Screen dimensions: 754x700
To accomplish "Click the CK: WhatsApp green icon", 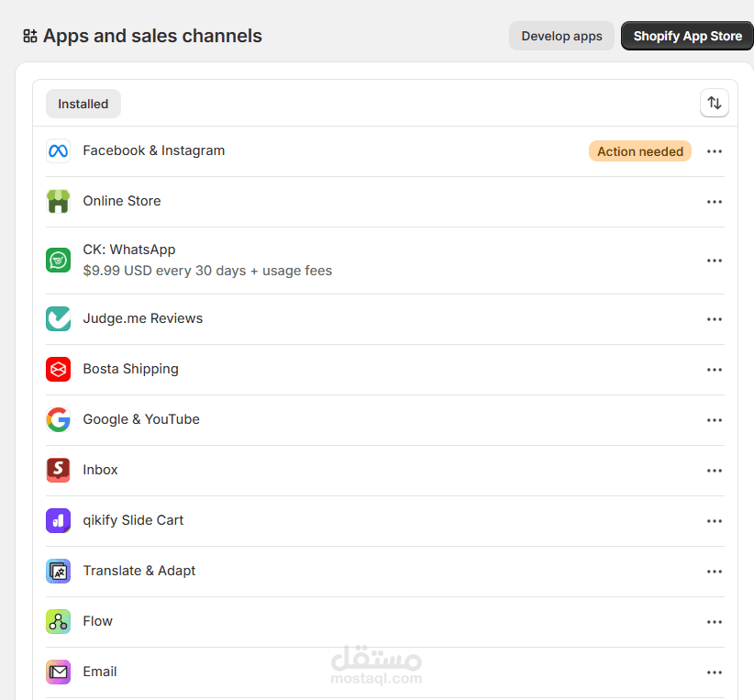I will [x=58, y=261].
